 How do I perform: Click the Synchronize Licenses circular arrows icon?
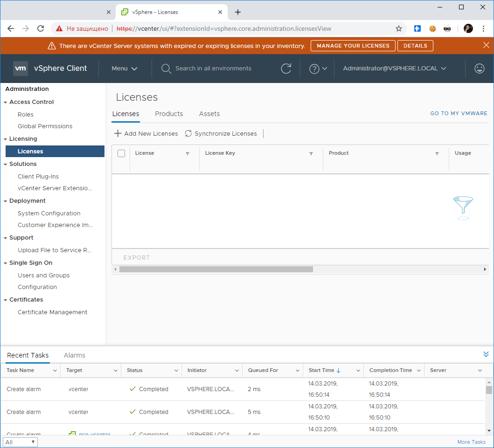pos(188,133)
